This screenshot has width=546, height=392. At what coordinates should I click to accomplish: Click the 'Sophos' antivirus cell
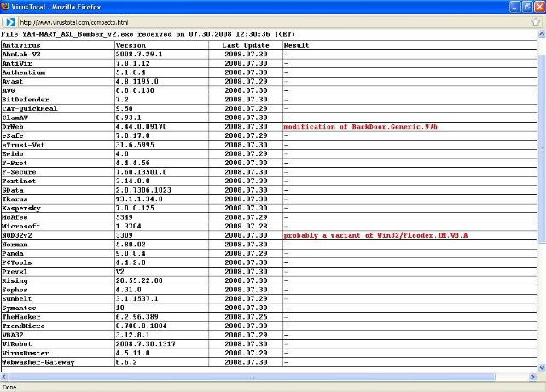[58, 290]
